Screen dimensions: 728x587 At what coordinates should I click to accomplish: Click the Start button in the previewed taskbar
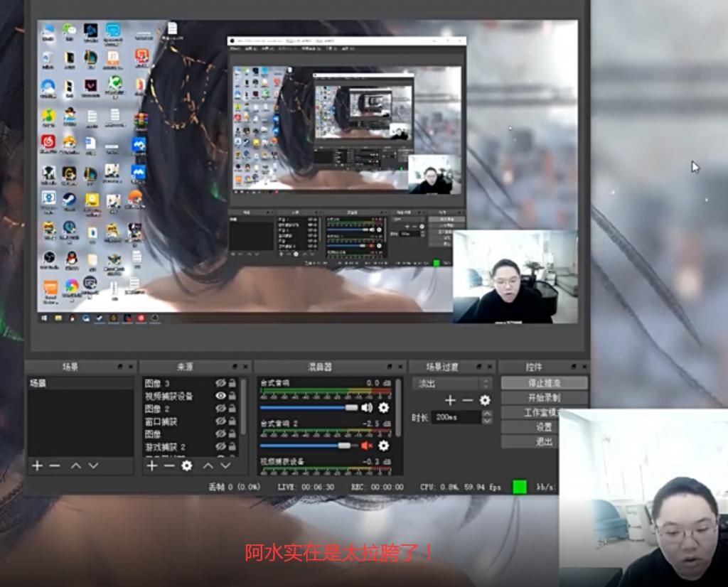45,318
